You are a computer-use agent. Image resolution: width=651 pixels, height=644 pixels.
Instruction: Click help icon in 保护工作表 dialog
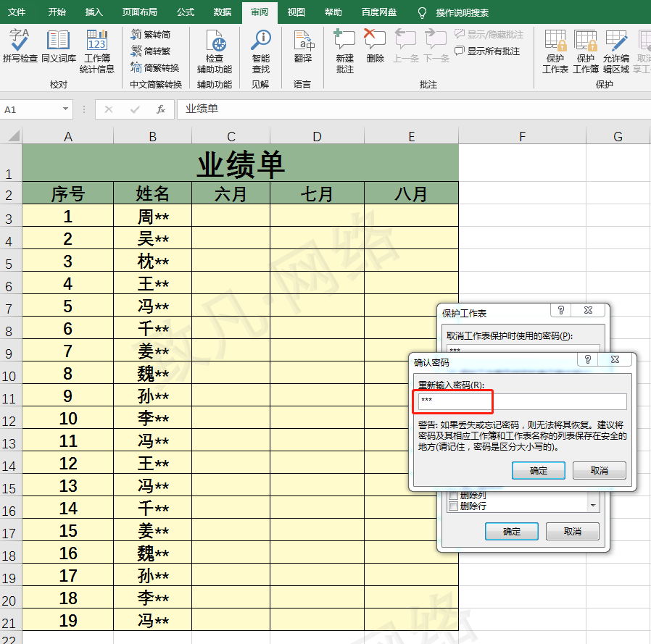point(561,310)
